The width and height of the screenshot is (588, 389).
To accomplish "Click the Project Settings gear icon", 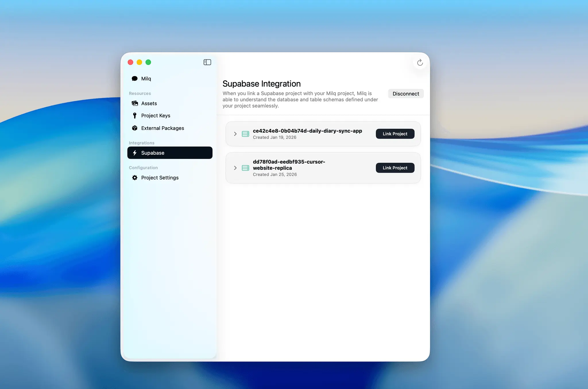I will (135, 178).
